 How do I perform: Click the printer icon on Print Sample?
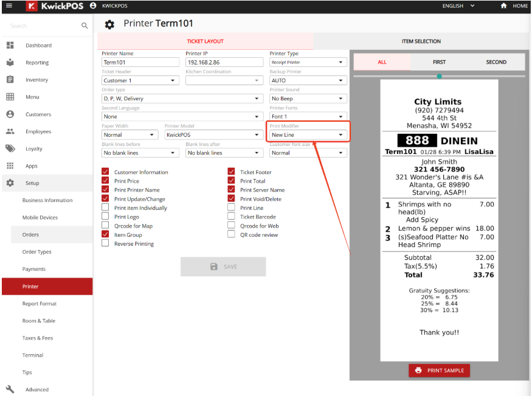[x=418, y=371]
